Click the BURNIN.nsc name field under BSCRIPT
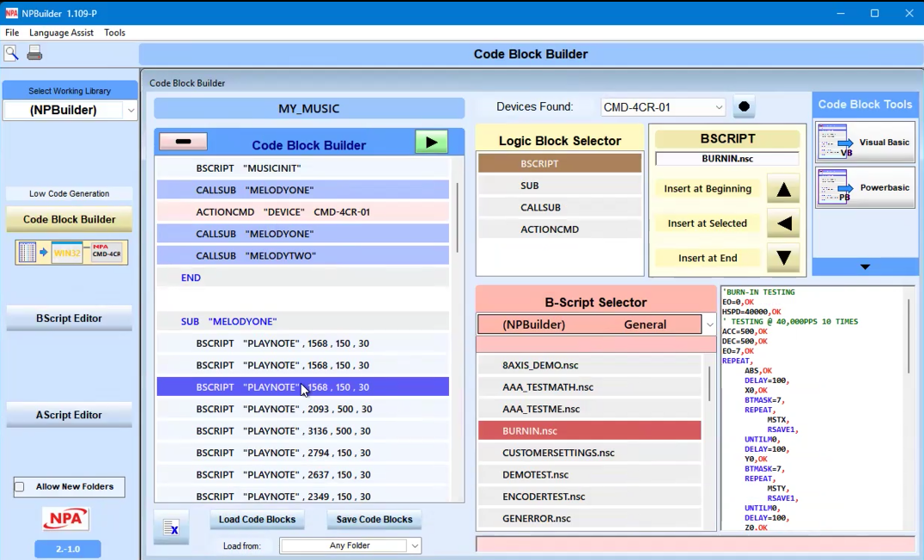Screen dimensions: 924x560 (727, 159)
